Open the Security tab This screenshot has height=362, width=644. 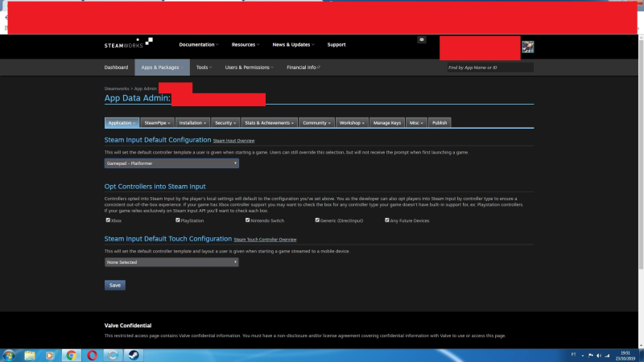pyautogui.click(x=225, y=123)
